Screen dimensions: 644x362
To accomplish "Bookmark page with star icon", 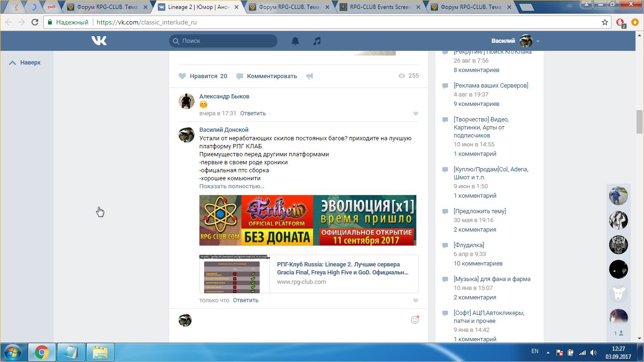I will click(605, 22).
